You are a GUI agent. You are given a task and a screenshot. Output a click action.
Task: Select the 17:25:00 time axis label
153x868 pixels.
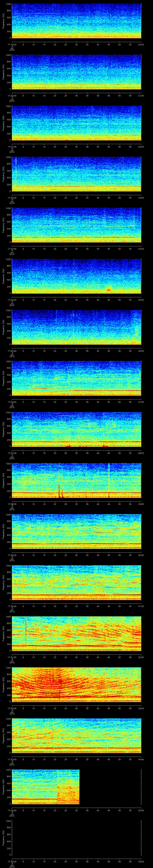coord(12,351)
